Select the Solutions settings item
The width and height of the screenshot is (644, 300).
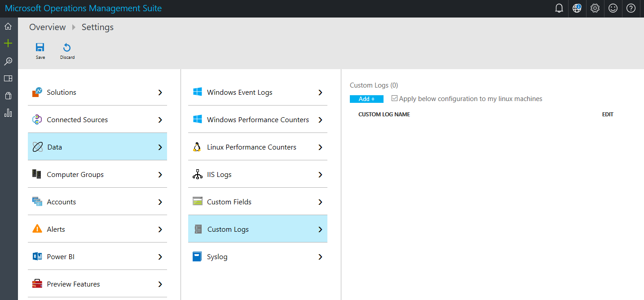97,92
